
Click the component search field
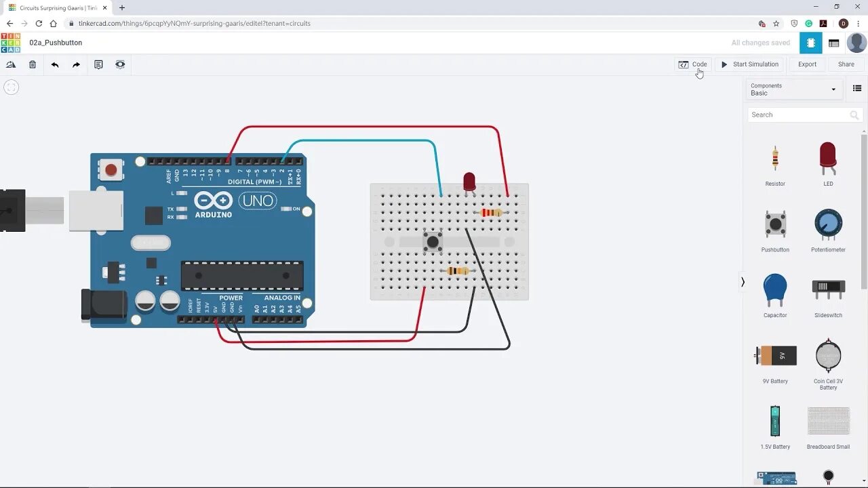pos(805,115)
